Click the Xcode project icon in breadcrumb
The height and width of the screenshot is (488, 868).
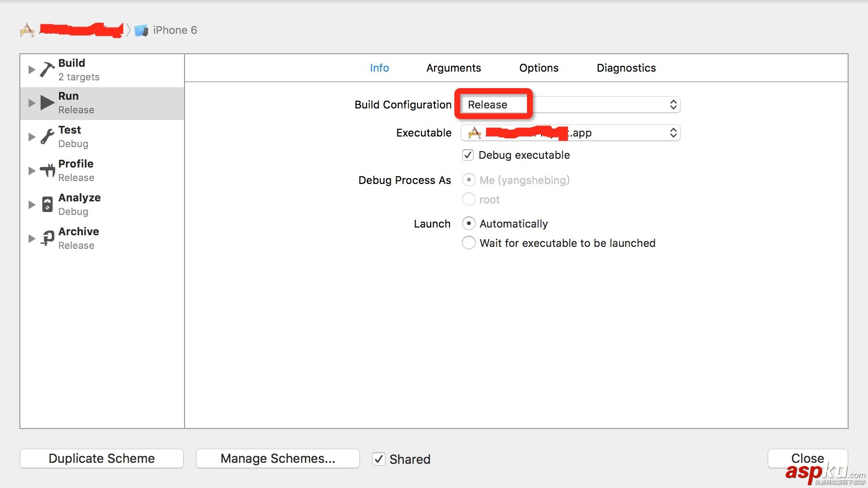[27, 30]
